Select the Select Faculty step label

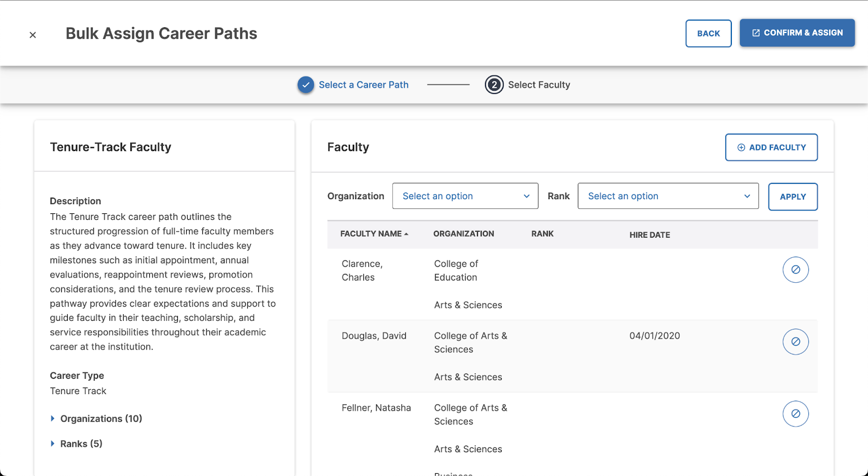[x=539, y=85]
